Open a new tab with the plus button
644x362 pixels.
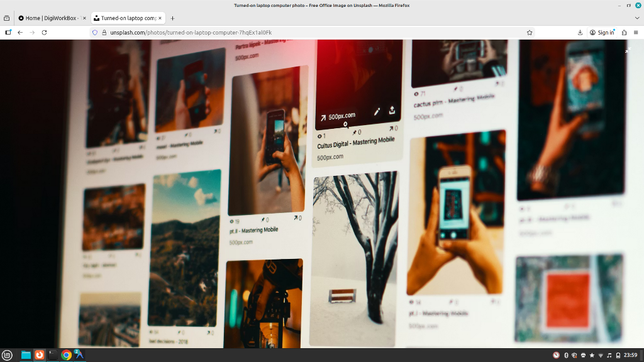[172, 18]
